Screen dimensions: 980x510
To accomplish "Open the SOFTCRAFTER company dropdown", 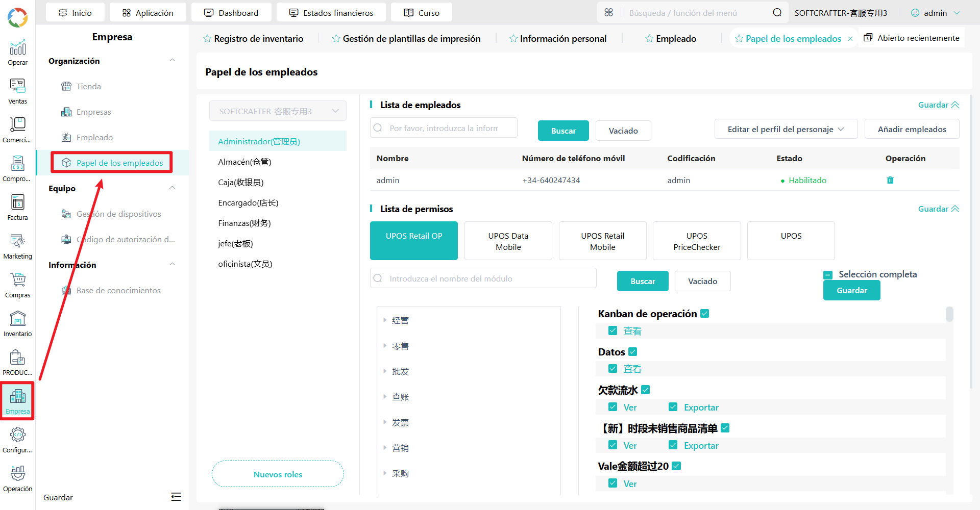I will coord(278,111).
